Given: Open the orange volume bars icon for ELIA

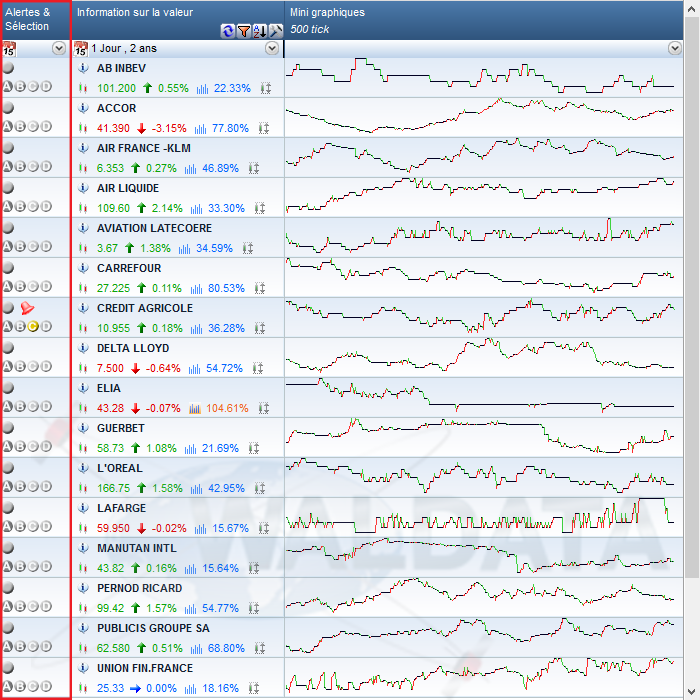Looking at the screenshot, I should 195,408.
